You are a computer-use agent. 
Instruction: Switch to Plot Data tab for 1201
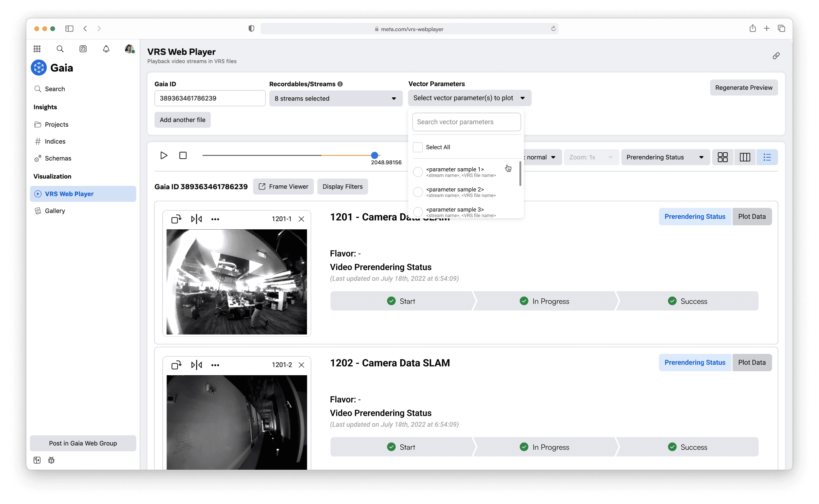752,217
